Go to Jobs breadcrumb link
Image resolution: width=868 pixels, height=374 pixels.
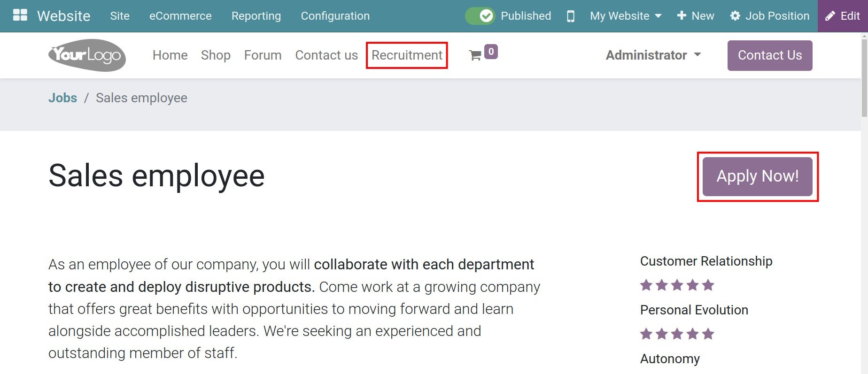tap(62, 98)
